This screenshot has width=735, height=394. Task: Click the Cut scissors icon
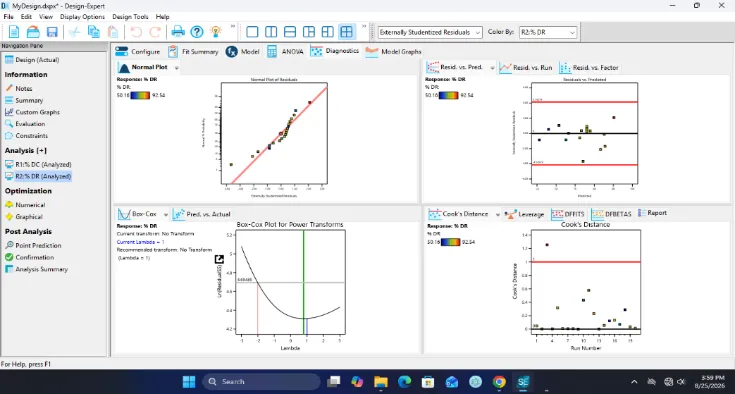click(x=75, y=32)
